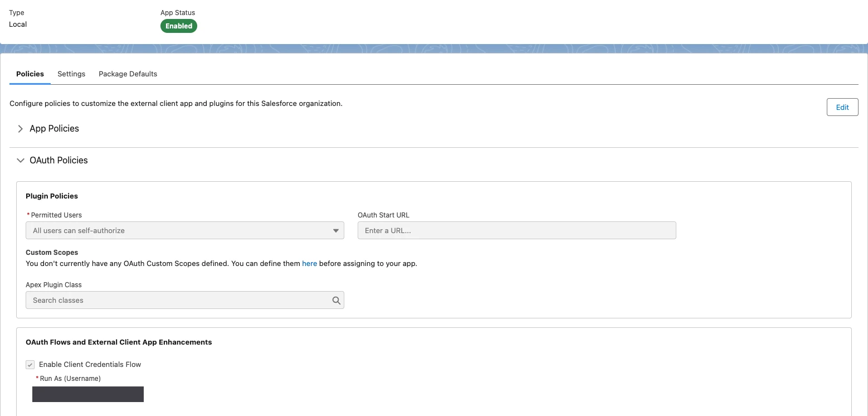Click the 'Plugin Policies' heading
Viewport: 868px width, 416px height.
click(x=52, y=196)
